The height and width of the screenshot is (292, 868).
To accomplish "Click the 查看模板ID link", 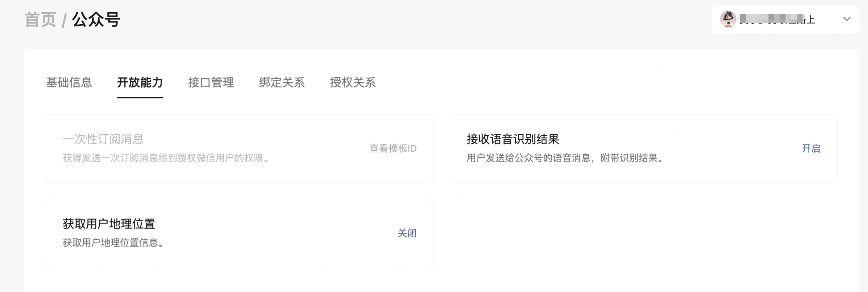I will (x=393, y=148).
